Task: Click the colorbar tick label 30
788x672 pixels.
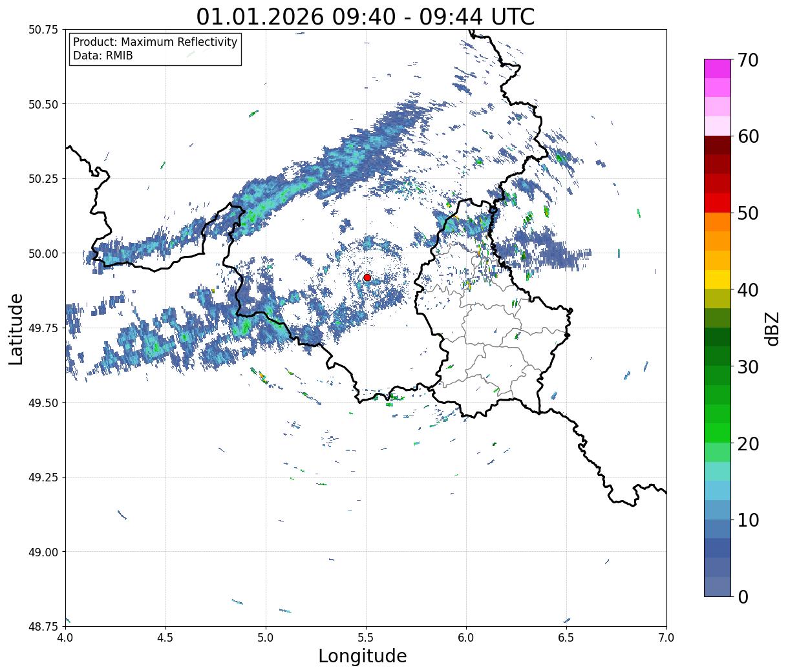Action: (x=749, y=366)
